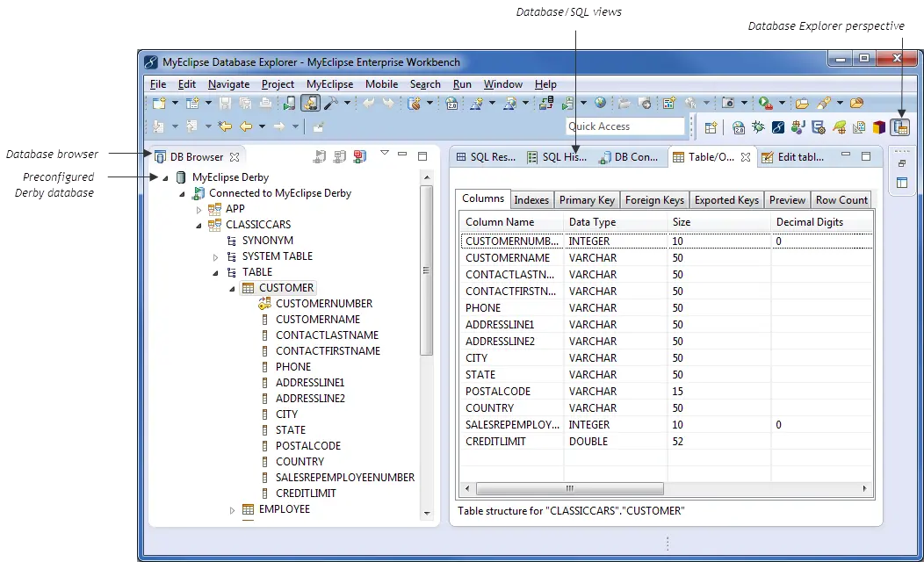Click the Column Name table header
This screenshot has height=562, width=924.
(x=511, y=222)
